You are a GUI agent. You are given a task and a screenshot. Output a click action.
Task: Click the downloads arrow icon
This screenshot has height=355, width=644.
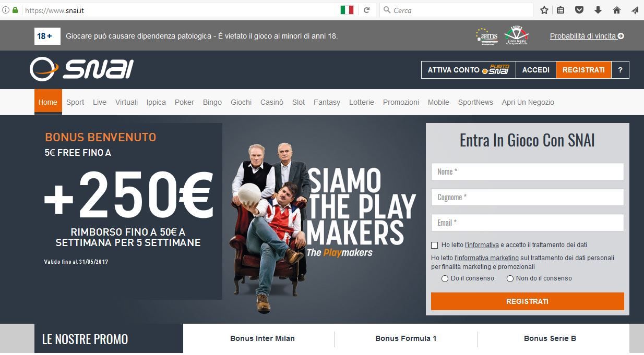point(598,10)
